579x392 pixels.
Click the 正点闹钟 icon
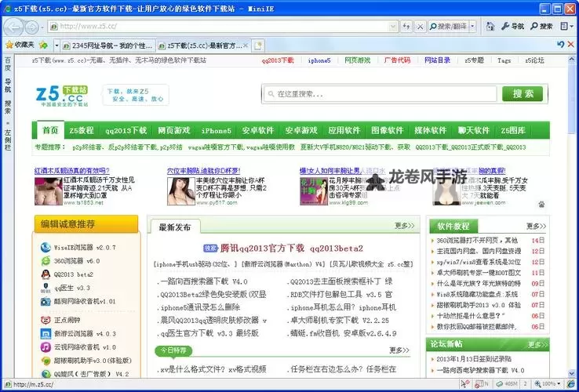pos(46,320)
